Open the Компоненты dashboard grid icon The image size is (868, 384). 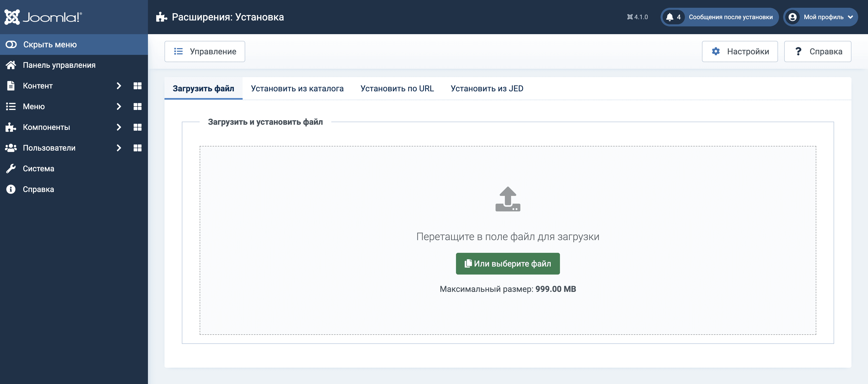coord(137,127)
